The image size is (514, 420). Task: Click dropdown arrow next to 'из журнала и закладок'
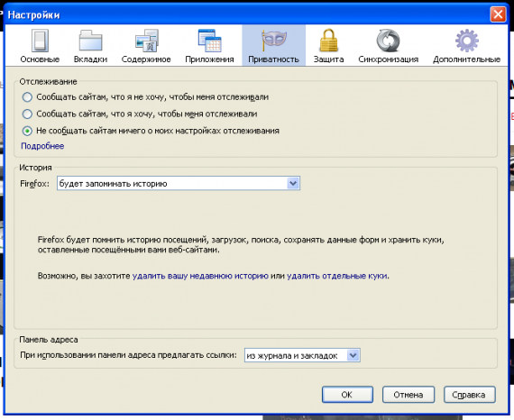[353, 355]
